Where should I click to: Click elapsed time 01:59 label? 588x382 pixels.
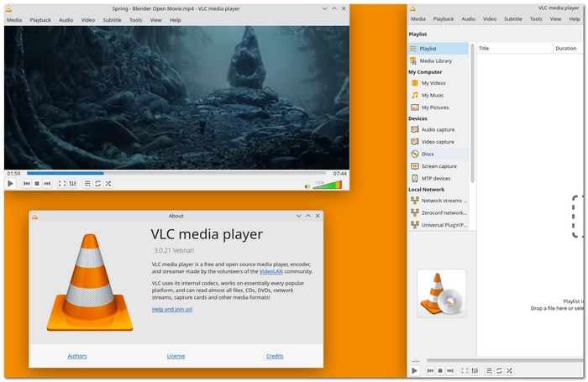13,173
